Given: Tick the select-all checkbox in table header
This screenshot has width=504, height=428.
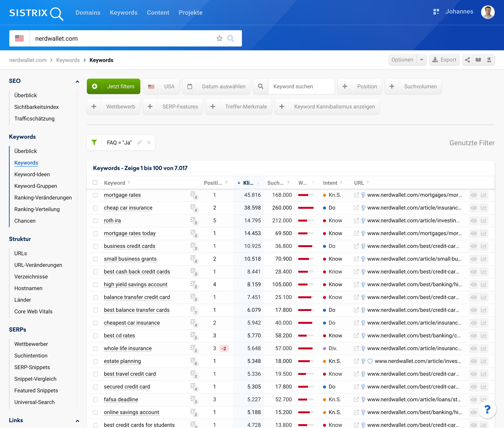Looking at the screenshot, I should [x=95, y=183].
